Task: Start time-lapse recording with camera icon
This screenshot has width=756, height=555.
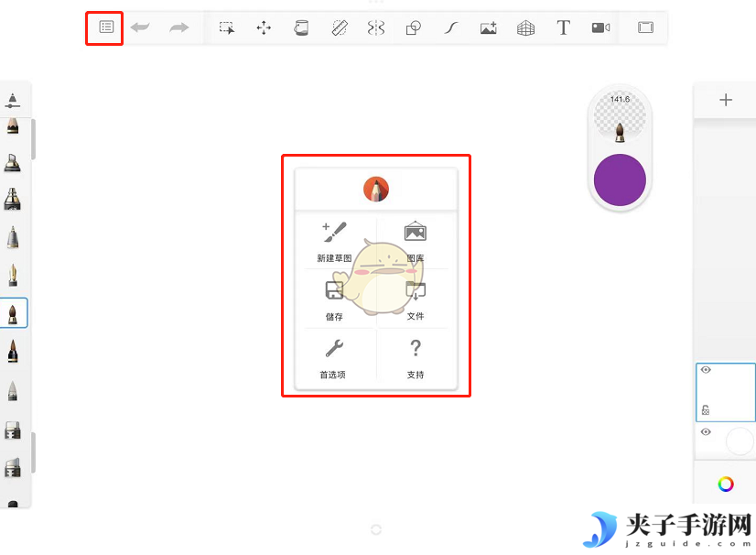Action: 600,27
